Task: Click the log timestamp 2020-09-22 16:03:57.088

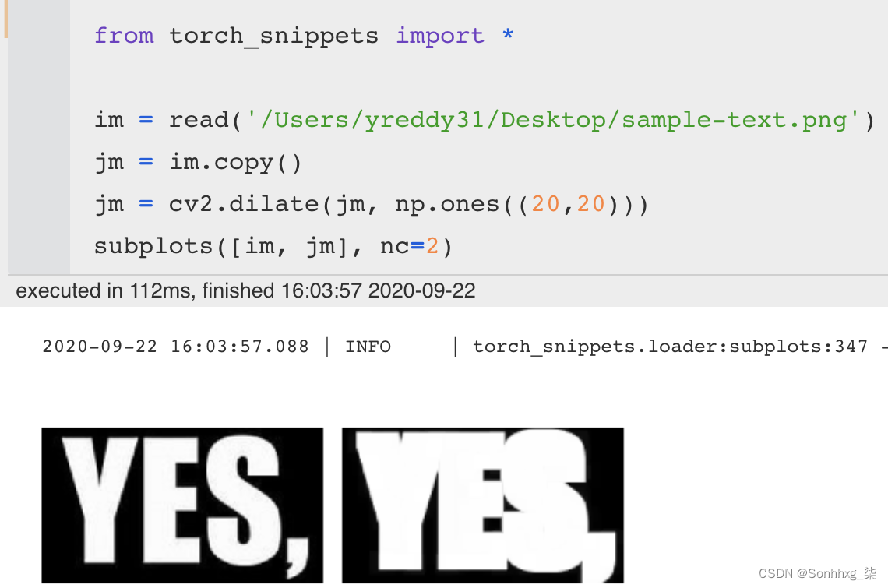Action: (x=175, y=346)
